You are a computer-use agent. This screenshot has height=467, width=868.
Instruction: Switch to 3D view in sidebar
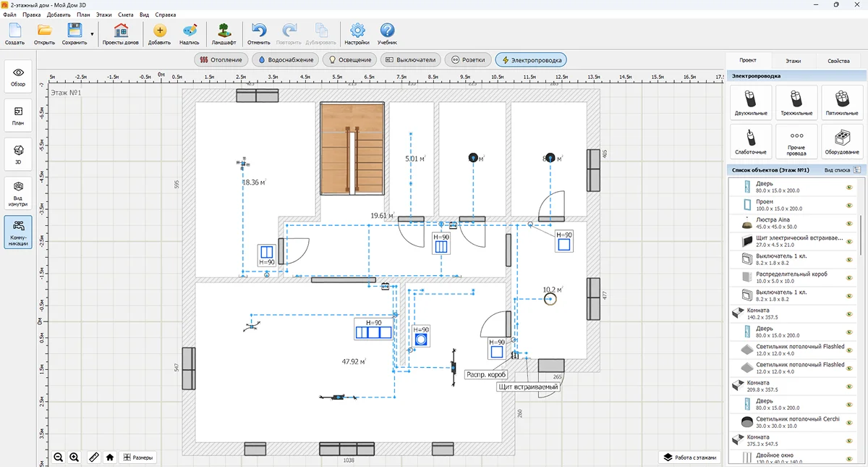(19, 153)
